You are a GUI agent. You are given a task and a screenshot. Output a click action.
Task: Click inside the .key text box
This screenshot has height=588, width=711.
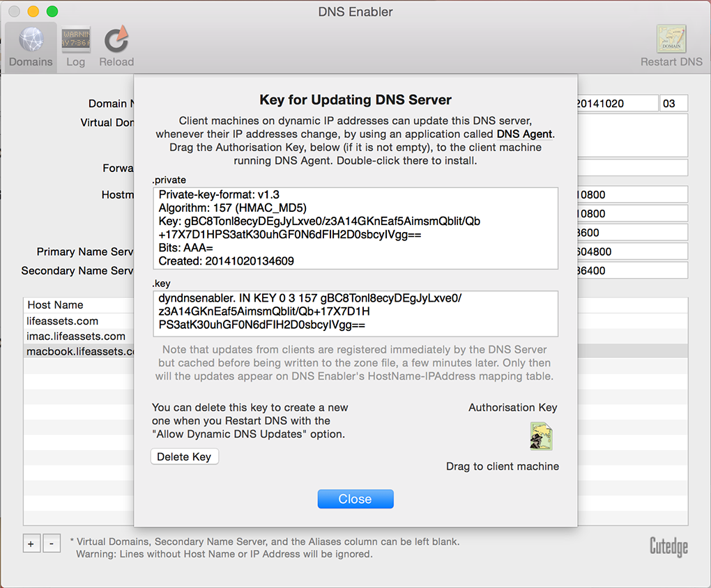pos(355,313)
